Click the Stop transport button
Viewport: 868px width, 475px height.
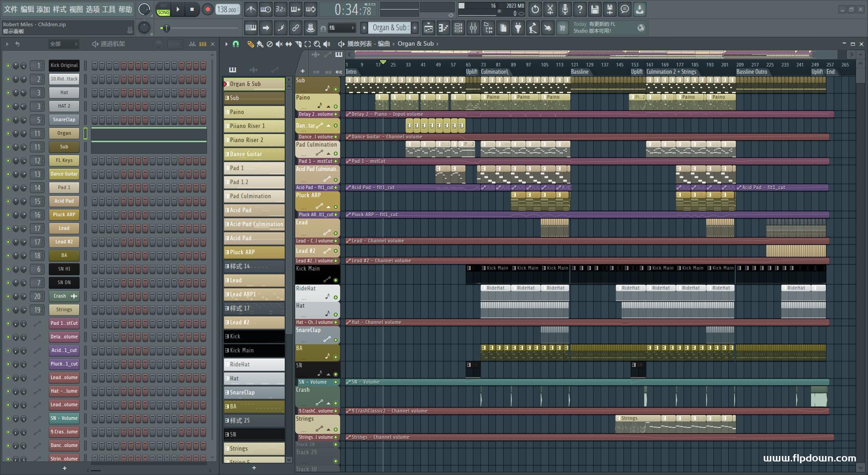point(192,9)
